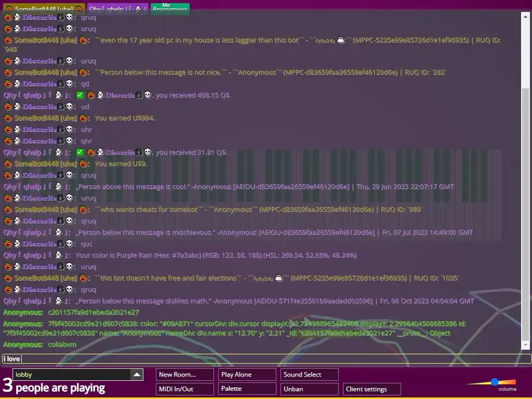
Task: Click the 'Fri, 07 Jul 2023 14:49:00 GMT' timestamp
Action: [x=428, y=232]
